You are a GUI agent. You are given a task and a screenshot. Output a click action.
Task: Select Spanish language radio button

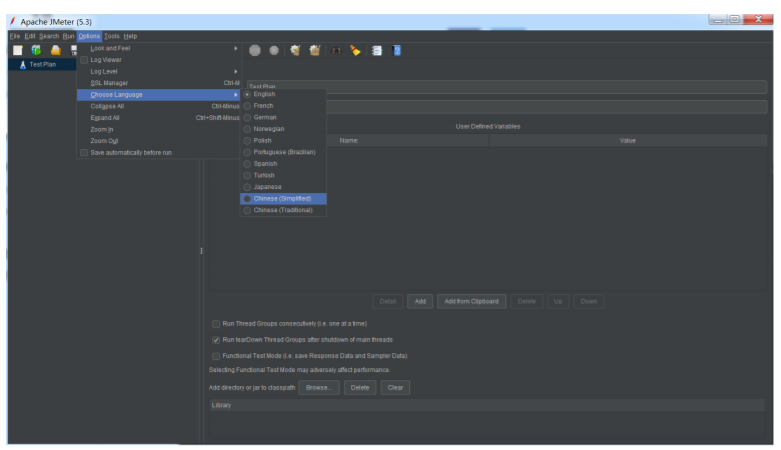pyautogui.click(x=247, y=164)
